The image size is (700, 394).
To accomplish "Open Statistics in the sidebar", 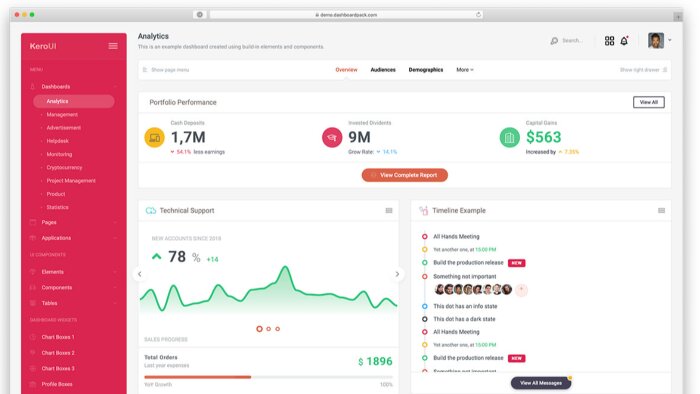I will pos(58,207).
